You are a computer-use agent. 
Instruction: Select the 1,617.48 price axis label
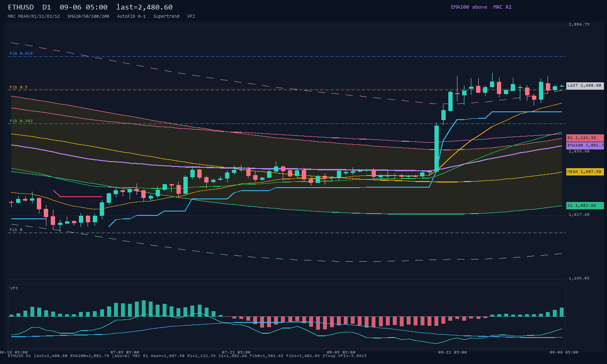click(579, 214)
